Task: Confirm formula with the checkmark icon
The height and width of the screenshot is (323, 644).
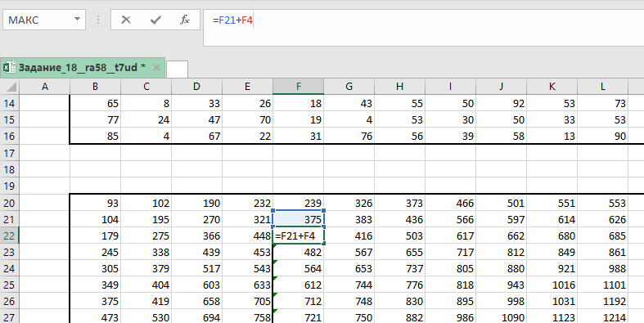Action: (155, 20)
